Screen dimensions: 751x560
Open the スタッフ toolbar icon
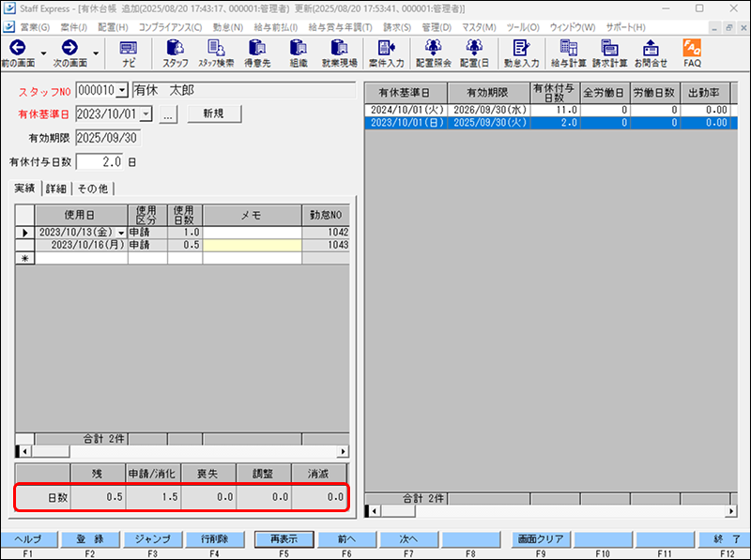[x=176, y=53]
